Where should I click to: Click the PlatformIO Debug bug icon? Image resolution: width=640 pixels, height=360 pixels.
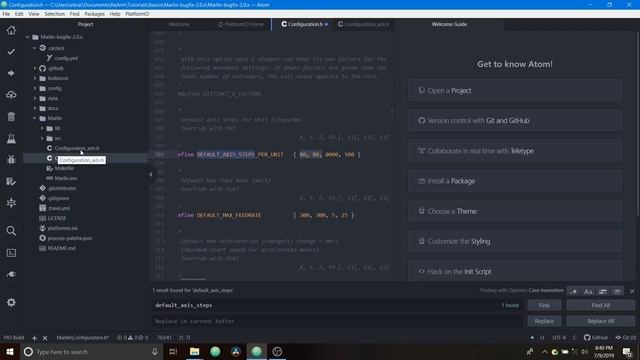11,159
